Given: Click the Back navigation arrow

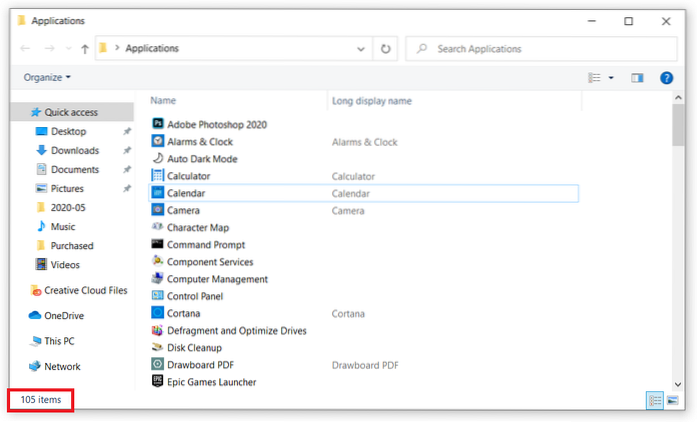Looking at the screenshot, I should (x=25, y=48).
